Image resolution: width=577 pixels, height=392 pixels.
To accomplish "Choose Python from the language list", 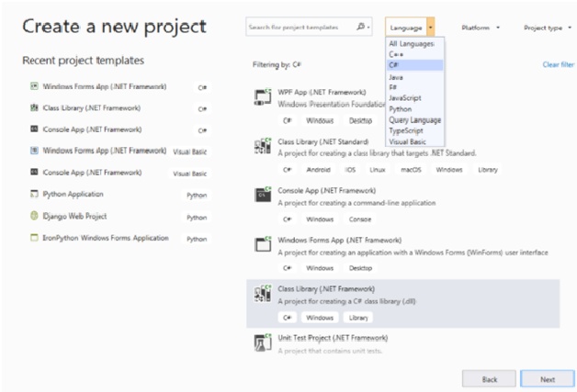I will pyautogui.click(x=400, y=109).
